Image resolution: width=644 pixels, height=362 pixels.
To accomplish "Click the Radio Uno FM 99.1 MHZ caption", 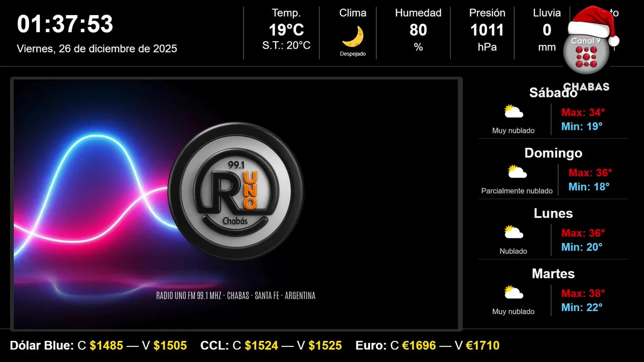I will [x=236, y=296].
